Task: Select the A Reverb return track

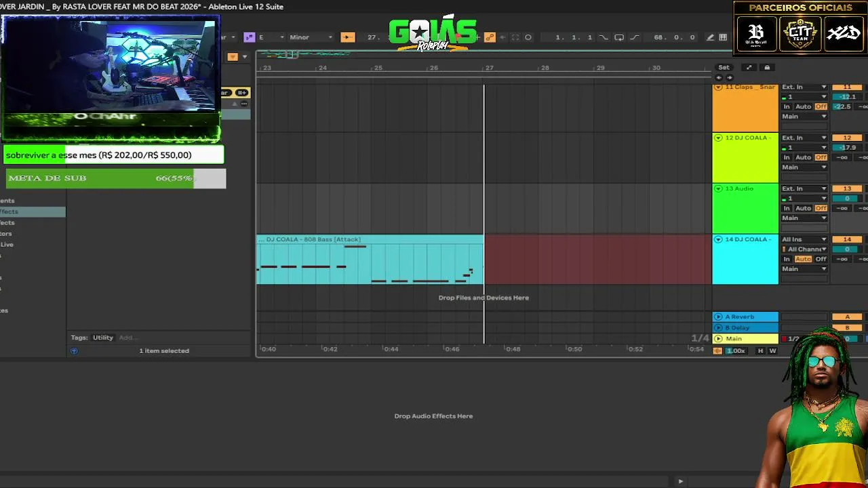Action: (x=745, y=317)
